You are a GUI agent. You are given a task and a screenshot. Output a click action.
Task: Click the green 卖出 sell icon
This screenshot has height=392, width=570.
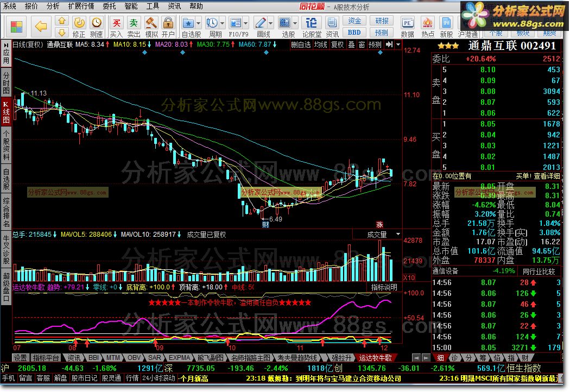click(134, 23)
